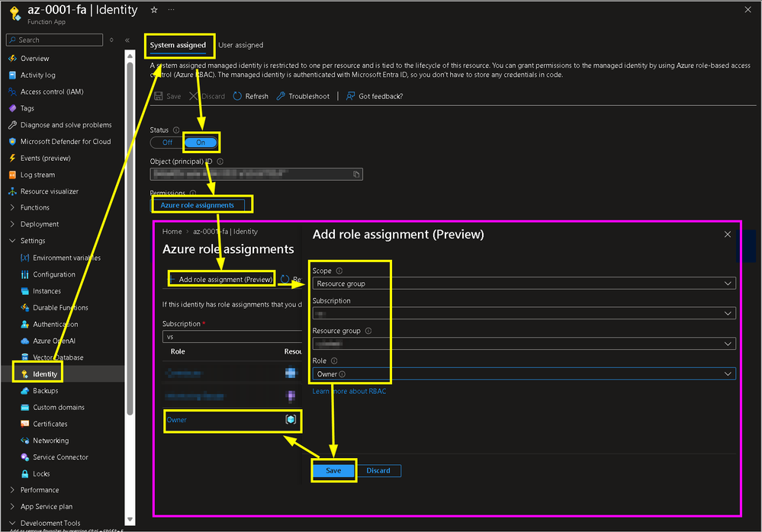Click the Owner role link in table
762x532 pixels.
pyautogui.click(x=177, y=420)
